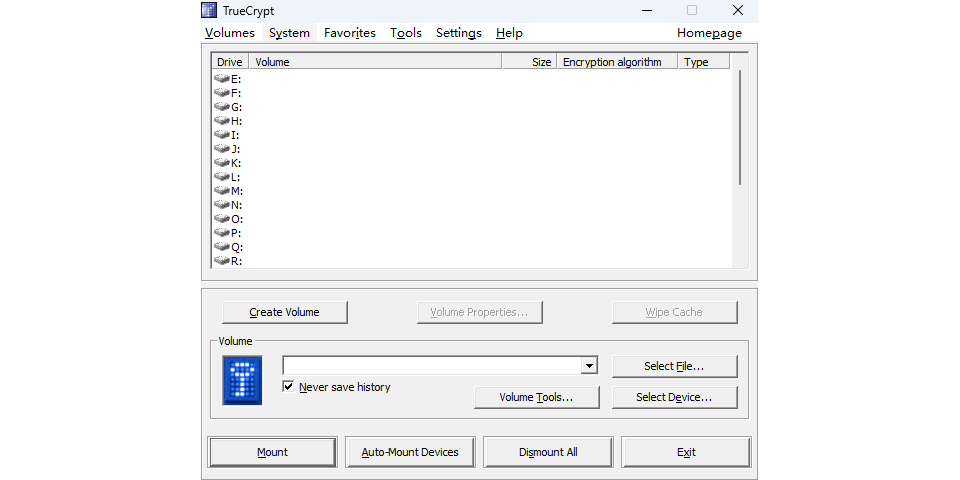Select the H: drive icon in the list

[222, 121]
